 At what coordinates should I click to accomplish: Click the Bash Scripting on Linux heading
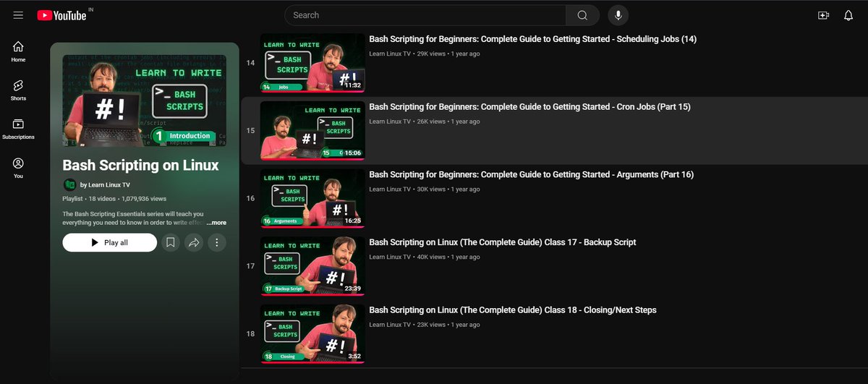(x=140, y=166)
